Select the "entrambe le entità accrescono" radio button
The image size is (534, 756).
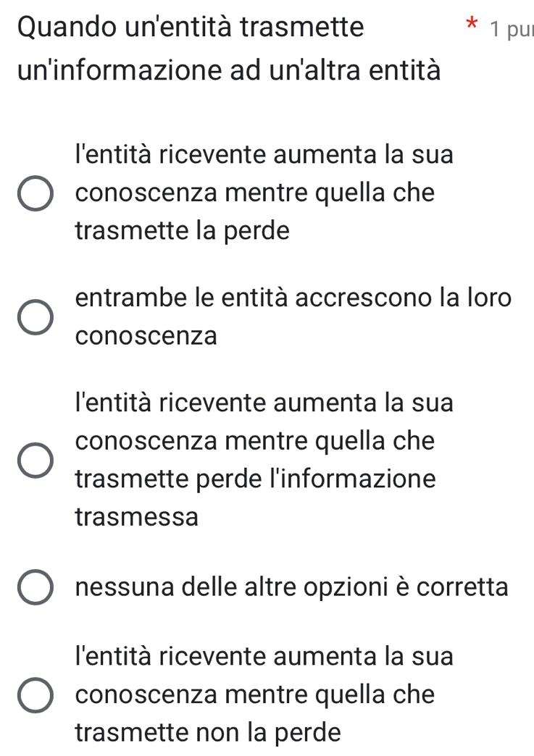pos(35,317)
